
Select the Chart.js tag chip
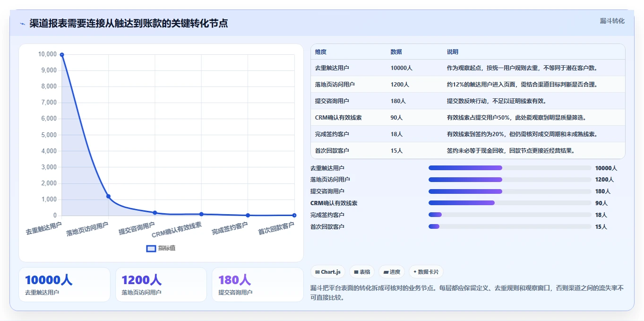[328, 272]
